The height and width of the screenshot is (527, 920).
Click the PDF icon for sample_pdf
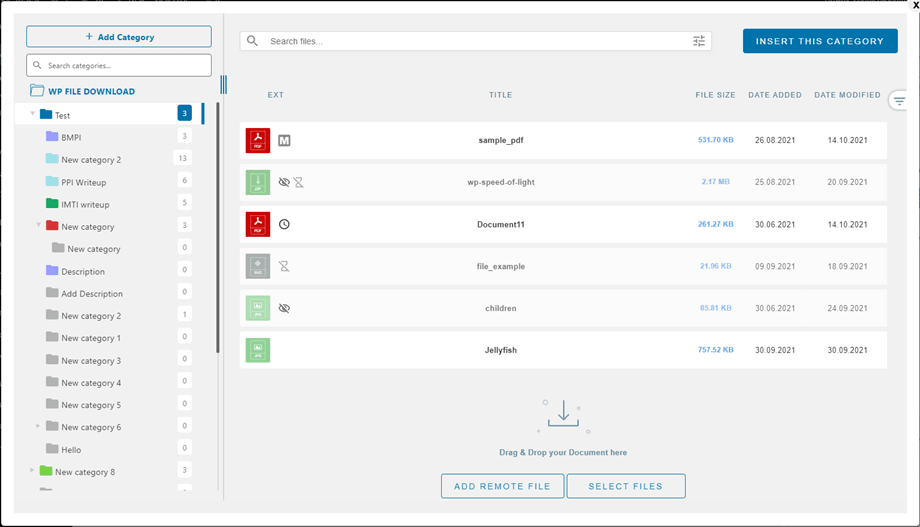(x=258, y=140)
